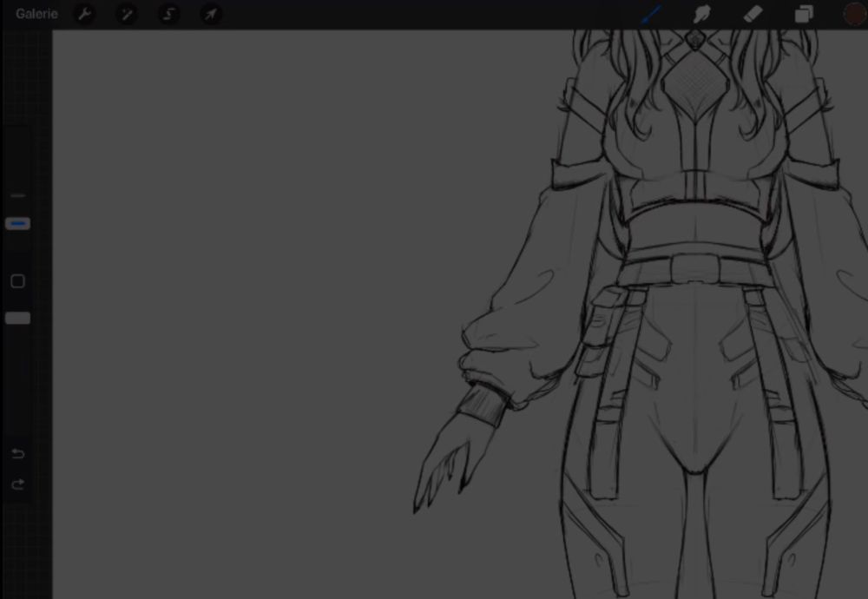
Task: Activate the Transform arrow tool
Action: pyautogui.click(x=210, y=14)
